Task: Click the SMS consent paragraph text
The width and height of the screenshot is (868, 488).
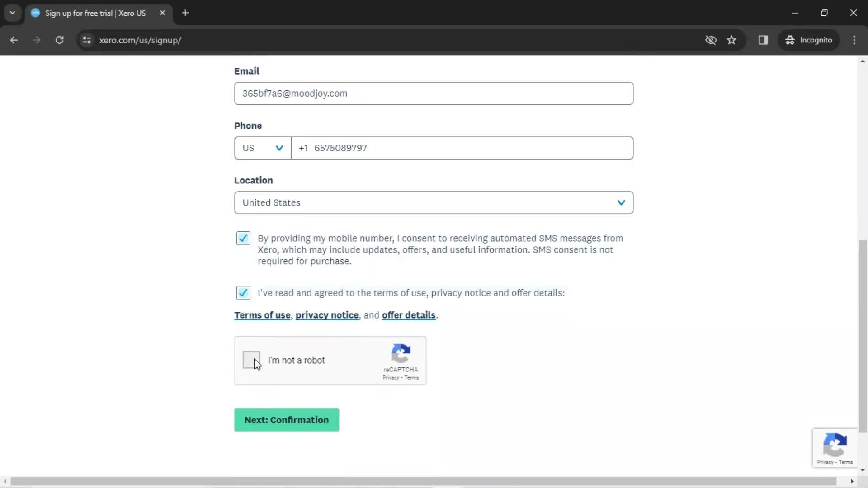Action: tap(440, 250)
